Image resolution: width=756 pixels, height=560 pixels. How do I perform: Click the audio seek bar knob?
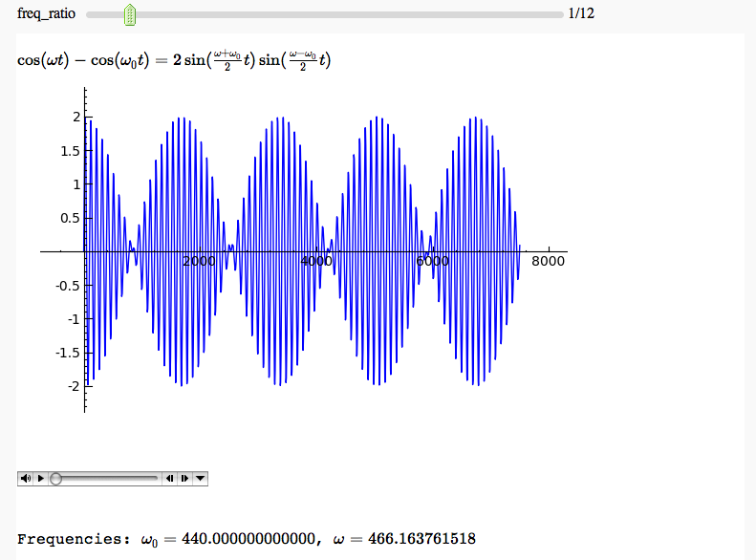pos(56,478)
